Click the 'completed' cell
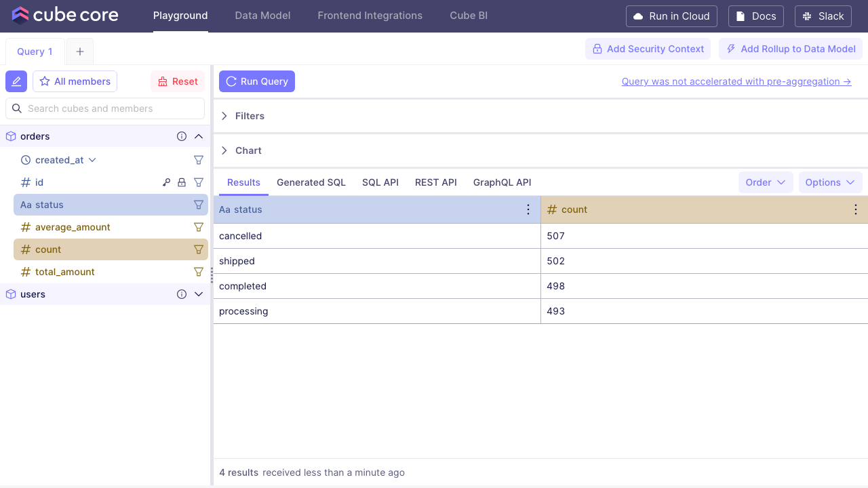868x488 pixels. [x=377, y=286]
